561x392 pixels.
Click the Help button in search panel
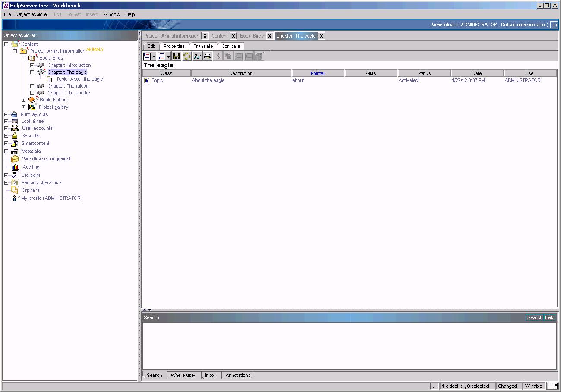pos(549,317)
